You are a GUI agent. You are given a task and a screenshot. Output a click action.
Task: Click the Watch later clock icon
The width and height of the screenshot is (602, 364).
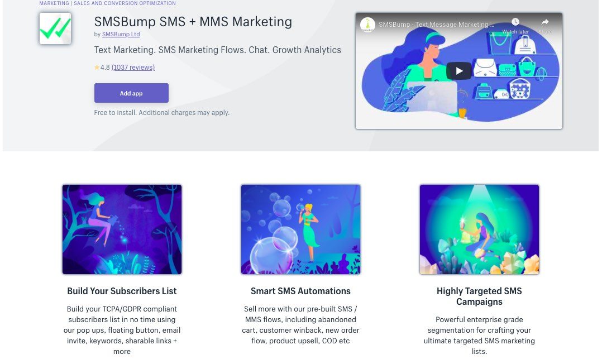coord(515,22)
